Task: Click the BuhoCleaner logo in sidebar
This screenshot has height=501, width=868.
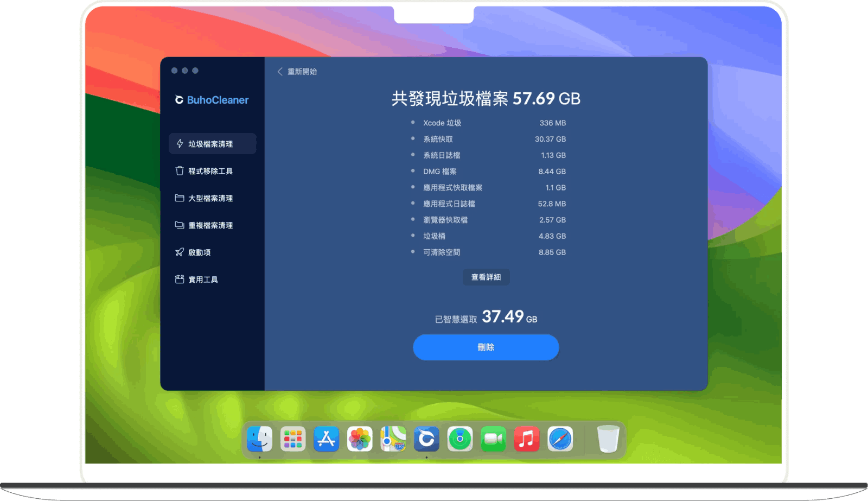Action: point(212,100)
